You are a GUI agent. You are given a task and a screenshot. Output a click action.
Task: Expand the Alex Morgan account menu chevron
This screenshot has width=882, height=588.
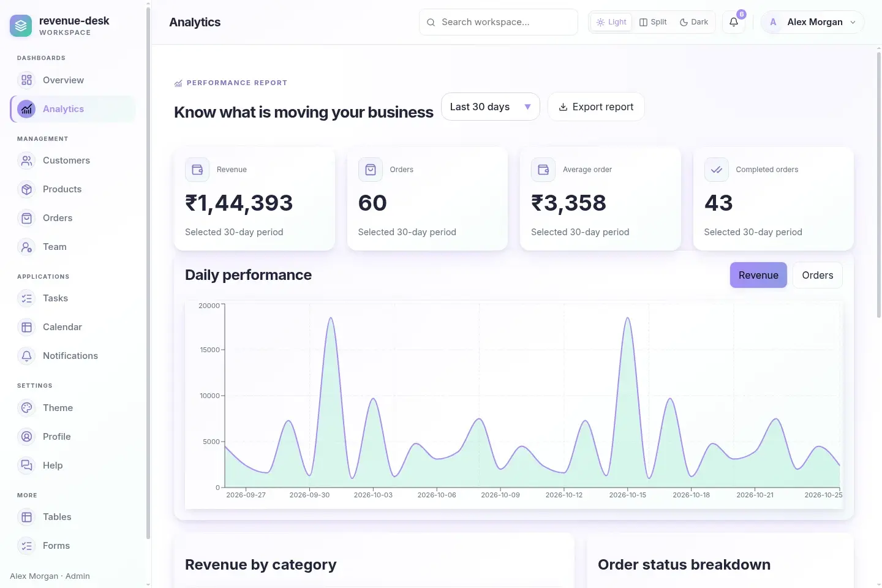853,22
